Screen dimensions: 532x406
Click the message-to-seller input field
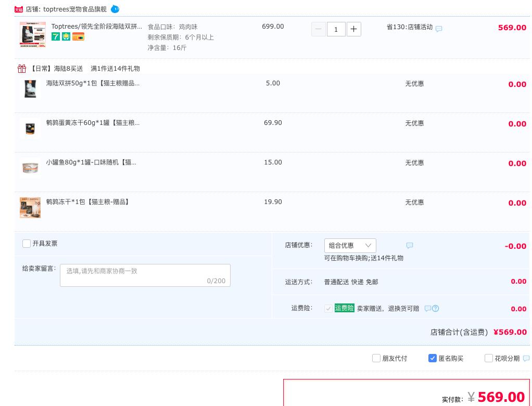145,275
